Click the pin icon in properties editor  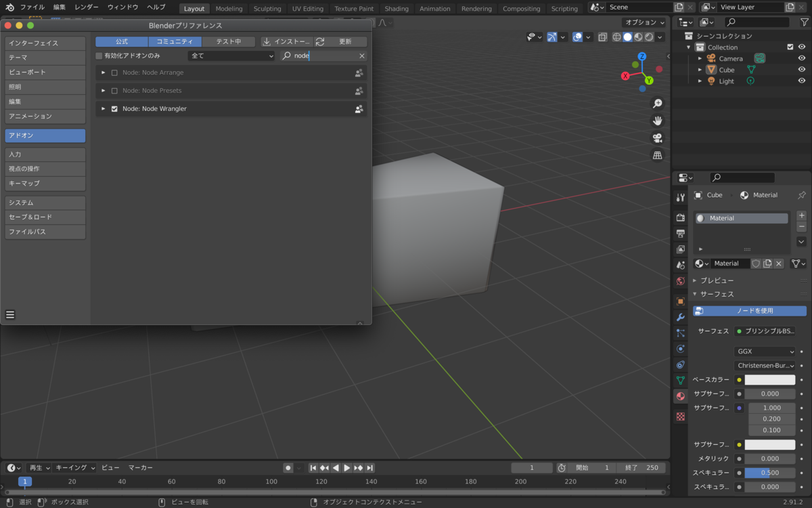(802, 195)
